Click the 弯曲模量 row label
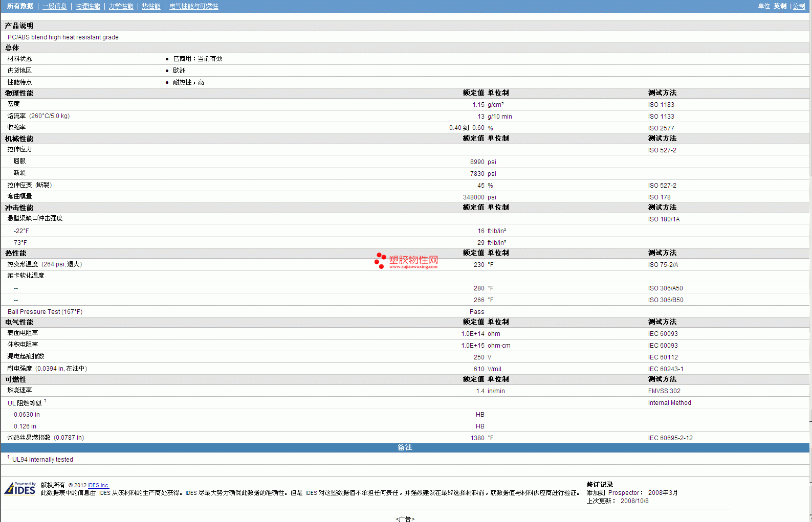Screen dimensions: 812x522 click(x=19, y=196)
